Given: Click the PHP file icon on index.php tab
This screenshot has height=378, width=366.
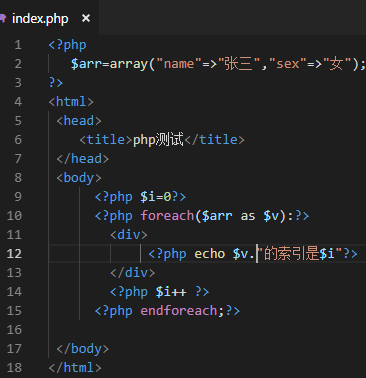Looking at the screenshot, I should [x=3, y=18].
